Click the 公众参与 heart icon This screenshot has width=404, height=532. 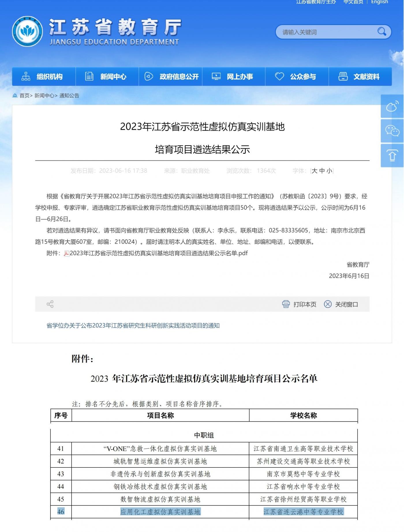click(x=279, y=76)
